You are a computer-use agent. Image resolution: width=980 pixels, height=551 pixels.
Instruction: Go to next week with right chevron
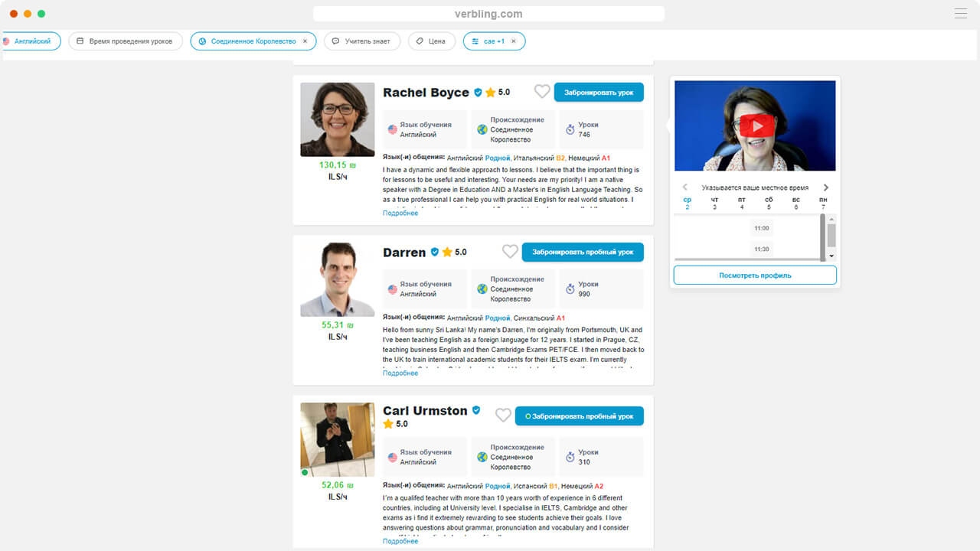coord(826,187)
